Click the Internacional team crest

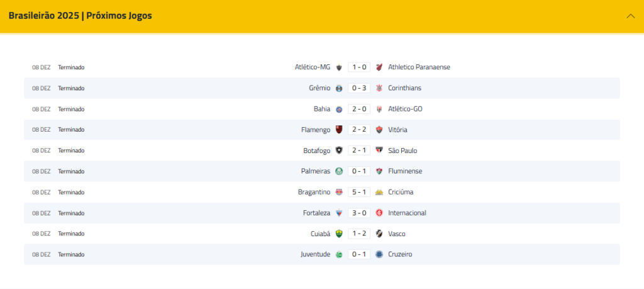[379, 213]
